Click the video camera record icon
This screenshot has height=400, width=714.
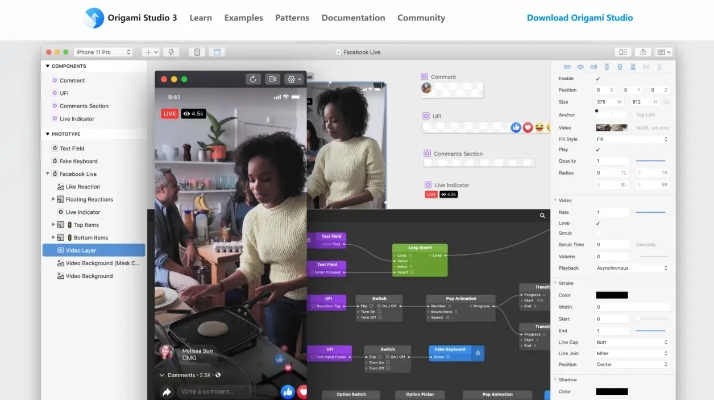[x=271, y=79]
